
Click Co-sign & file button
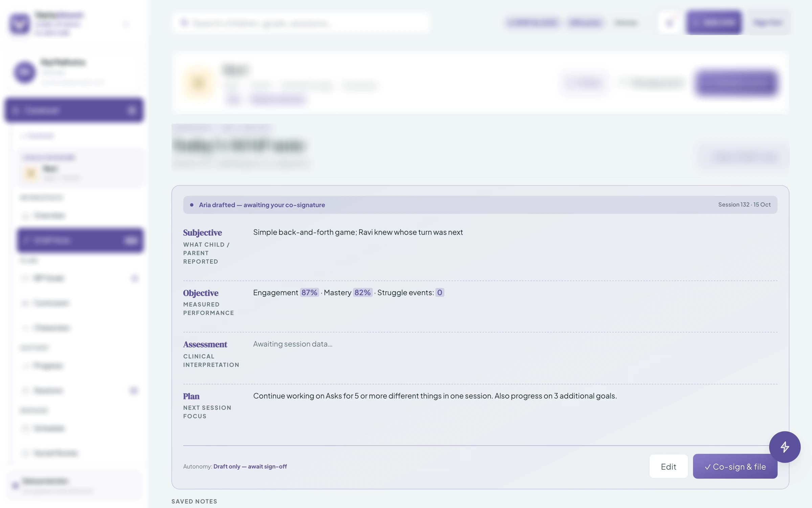(735, 466)
